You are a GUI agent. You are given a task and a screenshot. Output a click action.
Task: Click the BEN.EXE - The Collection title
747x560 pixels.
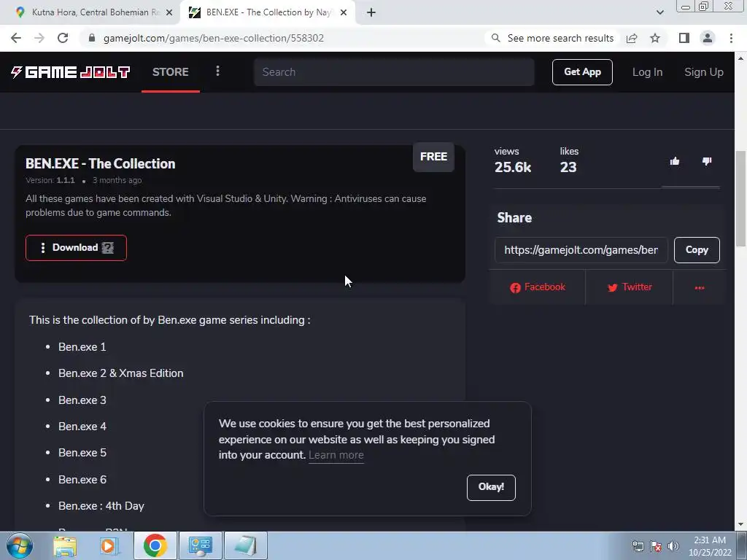[101, 164]
